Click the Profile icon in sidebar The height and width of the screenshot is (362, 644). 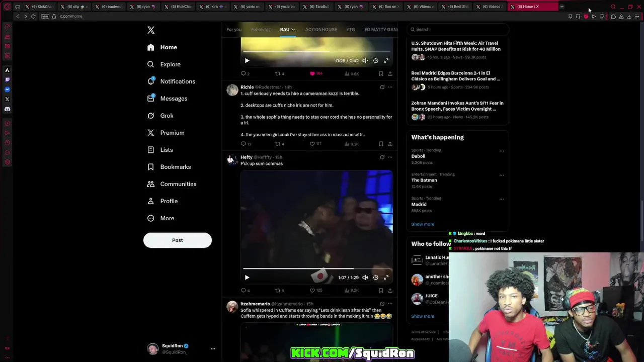(150, 201)
